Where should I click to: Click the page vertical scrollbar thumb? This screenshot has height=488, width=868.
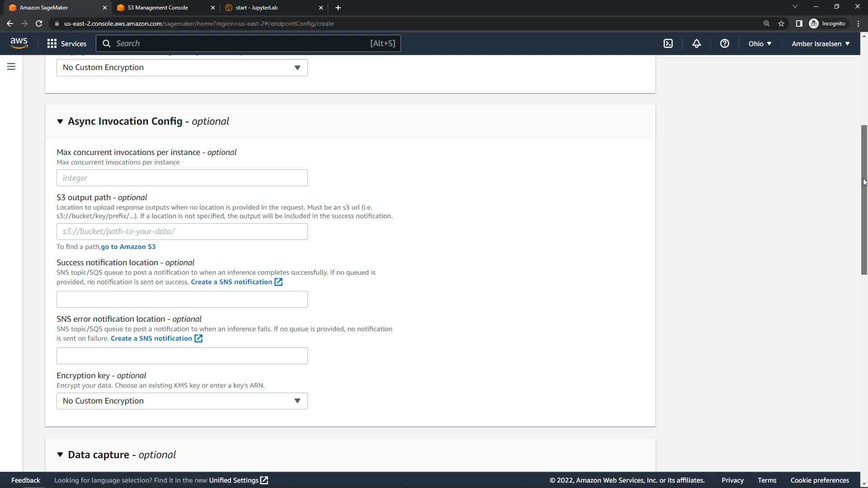coord(864,199)
